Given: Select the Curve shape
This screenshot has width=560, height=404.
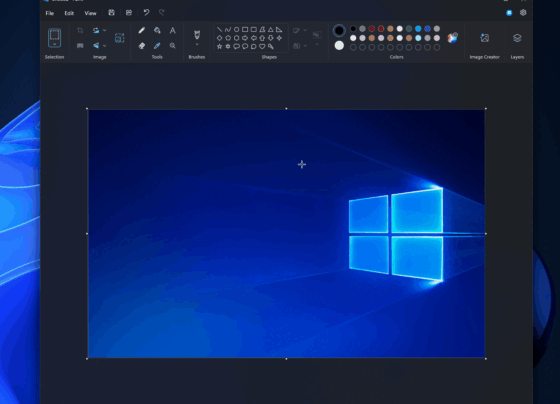Looking at the screenshot, I should pyautogui.click(x=228, y=30).
